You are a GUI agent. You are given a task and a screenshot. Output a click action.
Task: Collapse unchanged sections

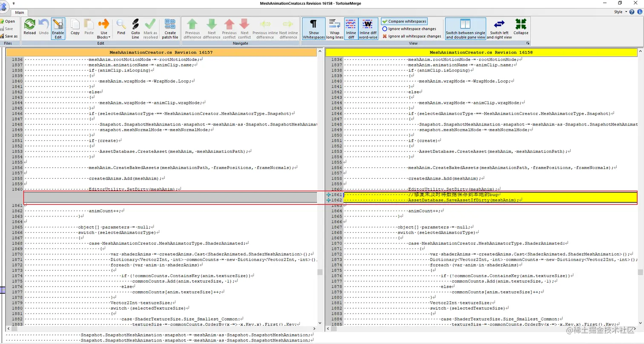pos(520,28)
